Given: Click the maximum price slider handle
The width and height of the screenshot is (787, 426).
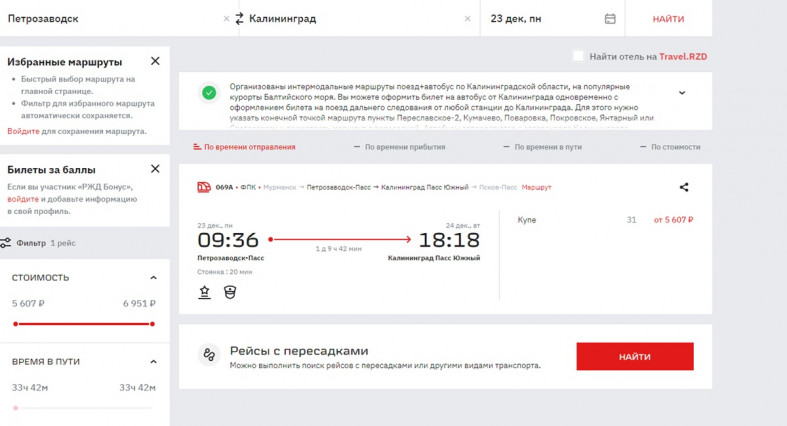Looking at the screenshot, I should [x=153, y=324].
